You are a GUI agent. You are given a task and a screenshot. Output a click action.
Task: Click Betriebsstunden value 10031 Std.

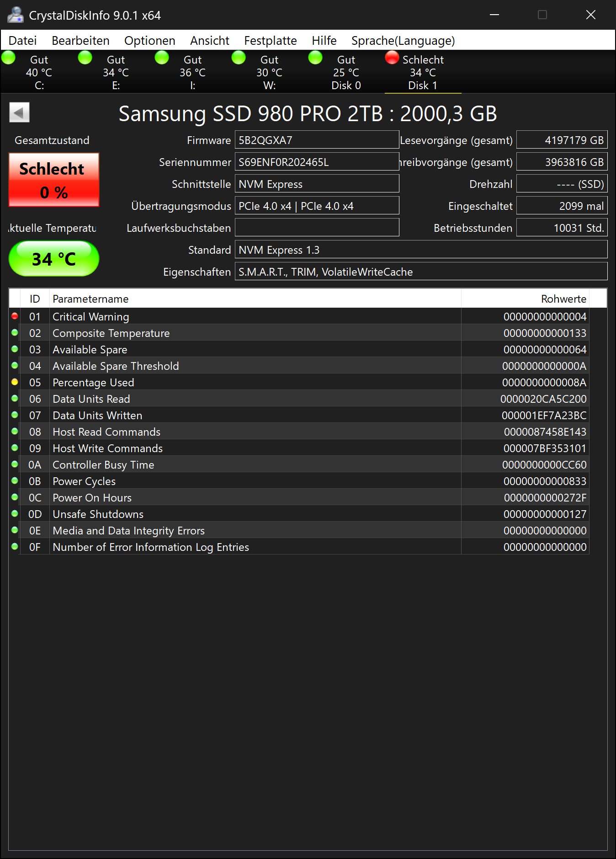[562, 228]
